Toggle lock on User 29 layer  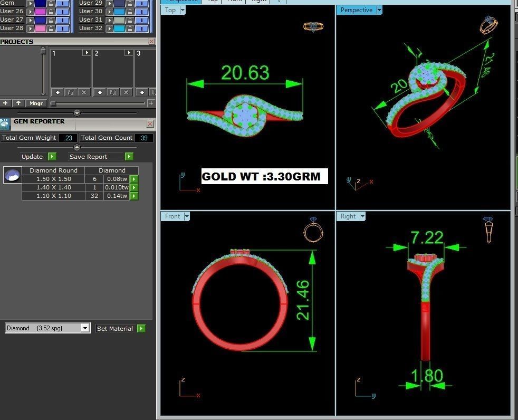(130, 3)
